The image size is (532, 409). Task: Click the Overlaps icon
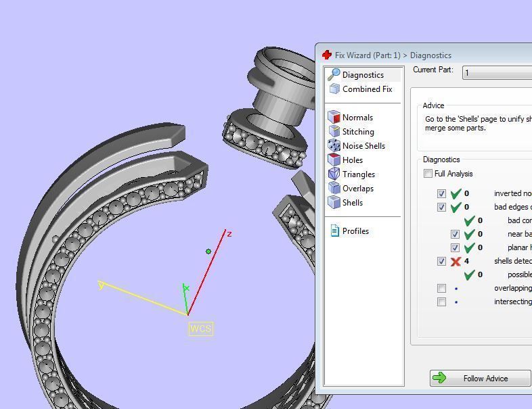click(334, 188)
